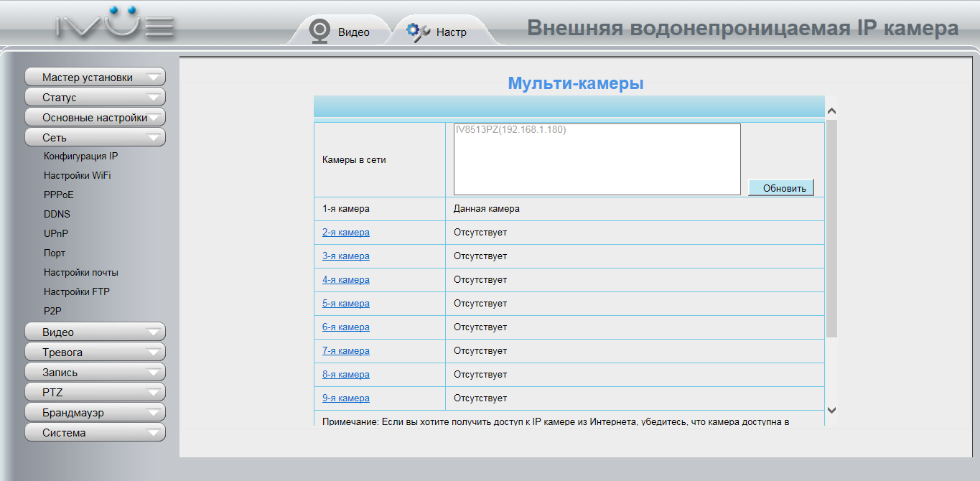Click the 6-я камера link
The height and width of the screenshot is (481, 980).
pyautogui.click(x=346, y=327)
